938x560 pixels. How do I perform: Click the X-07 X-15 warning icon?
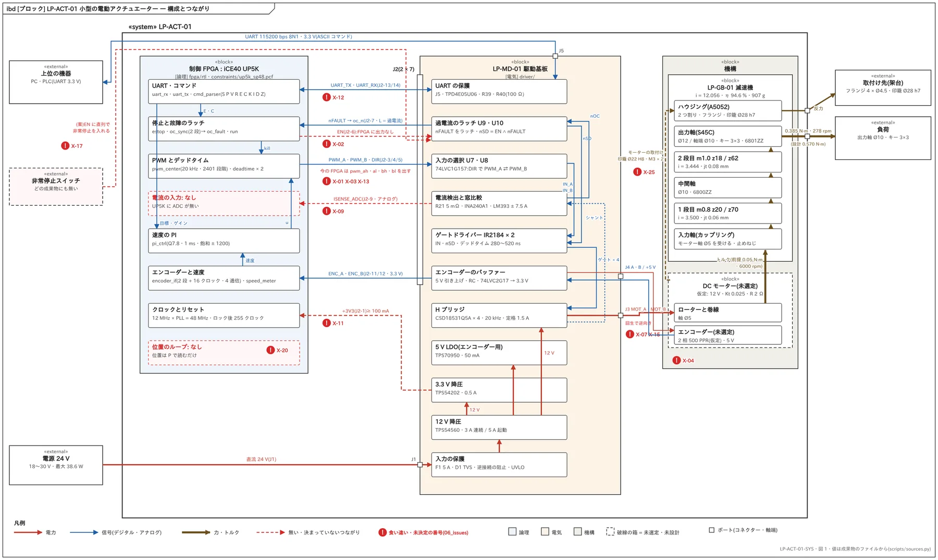[x=630, y=334]
